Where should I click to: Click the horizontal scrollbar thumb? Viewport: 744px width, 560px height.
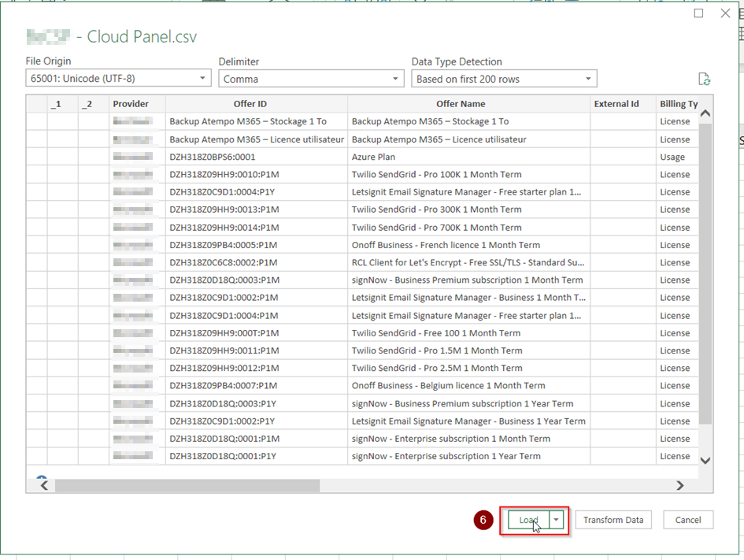tap(187, 485)
